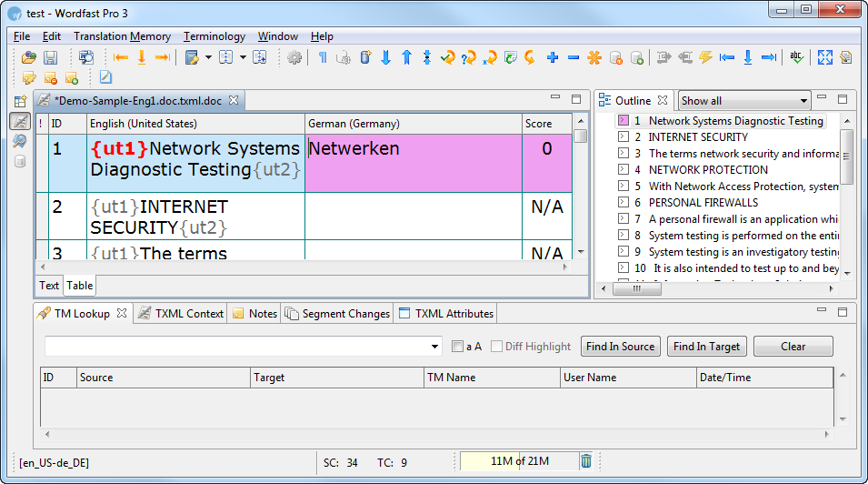Image resolution: width=868 pixels, height=484 pixels.
Task: Open the Terminology menu
Action: point(214,36)
